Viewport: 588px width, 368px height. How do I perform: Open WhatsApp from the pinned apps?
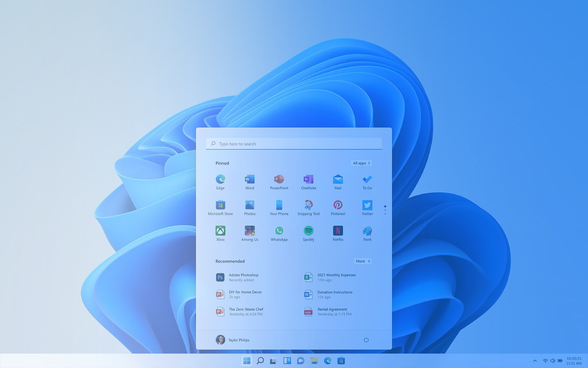point(279,233)
